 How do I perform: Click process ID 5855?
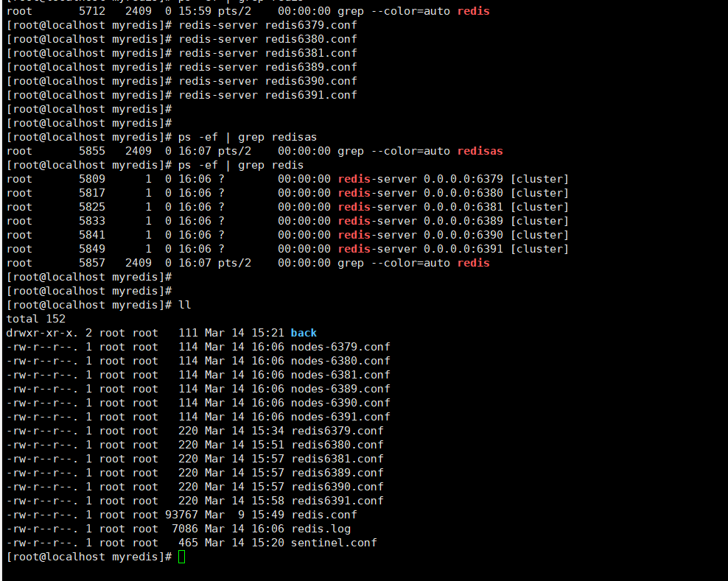92,151
